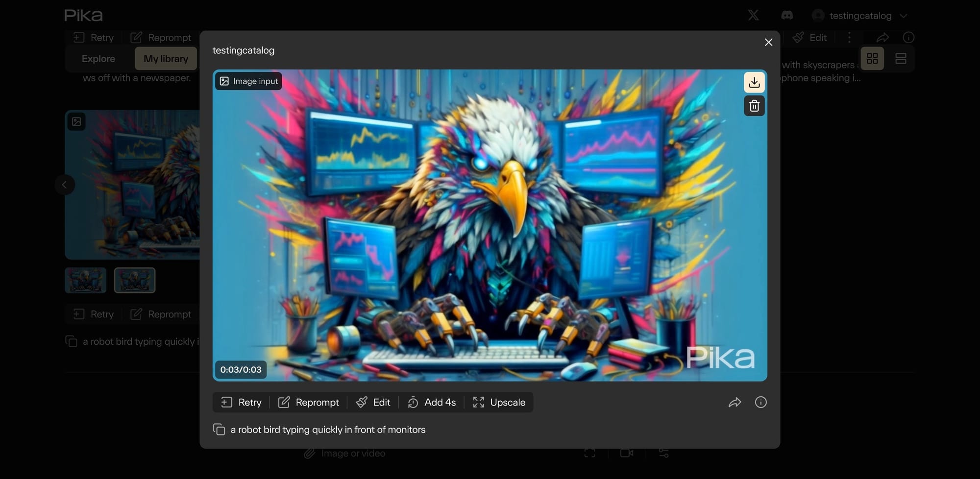Click Reprompt in the modal action bar
Viewport: 980px width, 479px height.
coord(309,402)
